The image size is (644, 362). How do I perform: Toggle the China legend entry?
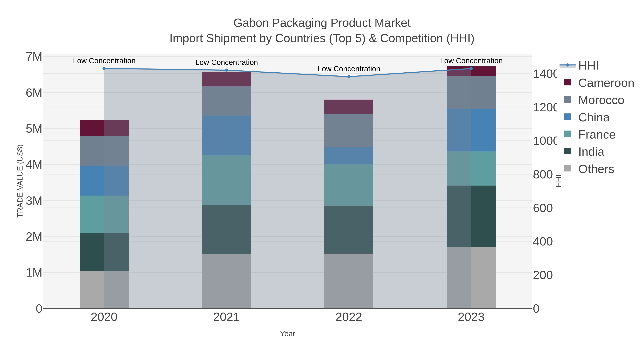587,117
